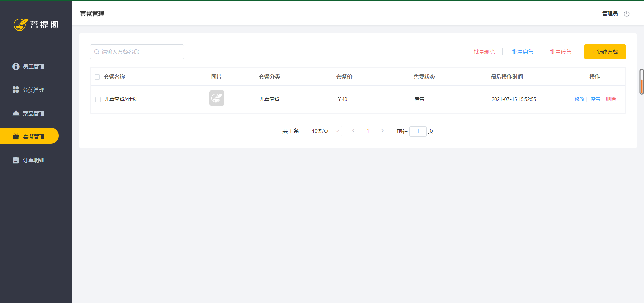This screenshot has width=644, height=303.
Task: Toggle the select-all header checkbox
Action: (97, 77)
